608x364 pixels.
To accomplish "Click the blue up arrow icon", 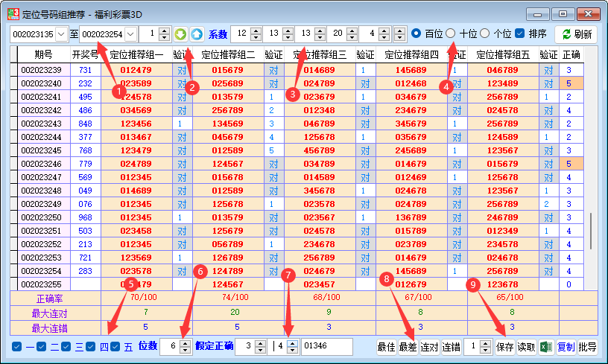I will click(197, 34).
